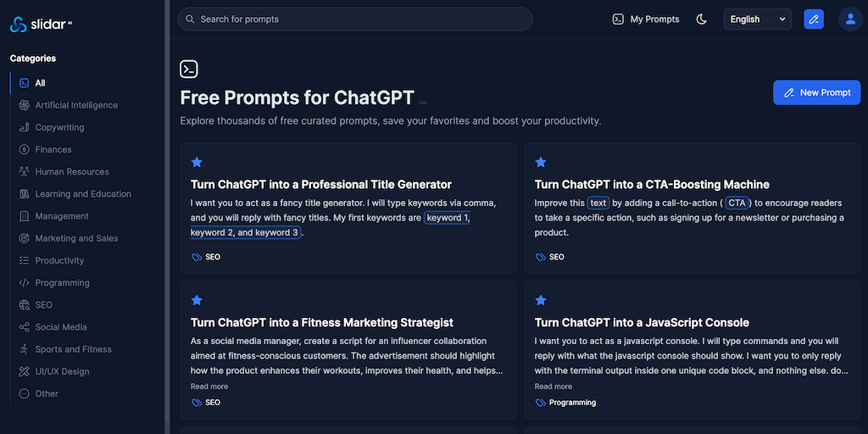Click the Finances category dollar icon
The width and height of the screenshot is (868, 434).
coord(24,149)
